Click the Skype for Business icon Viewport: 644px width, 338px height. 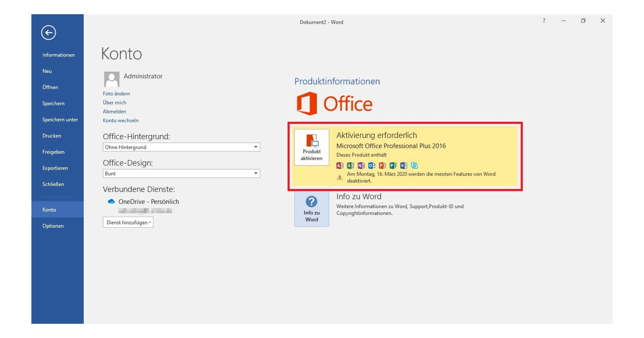(x=414, y=166)
